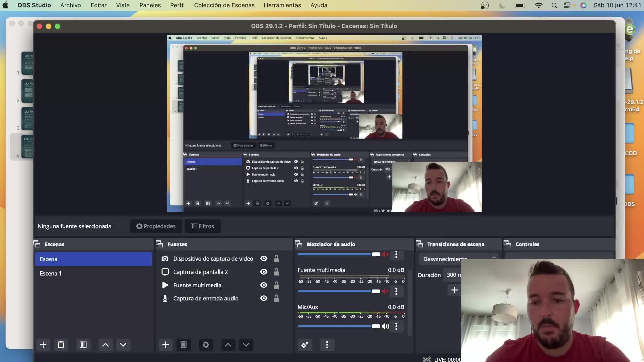Viewport: 644px width, 362px height.
Task: Toggle visibility of Captura de pantalla 2
Action: (264, 272)
